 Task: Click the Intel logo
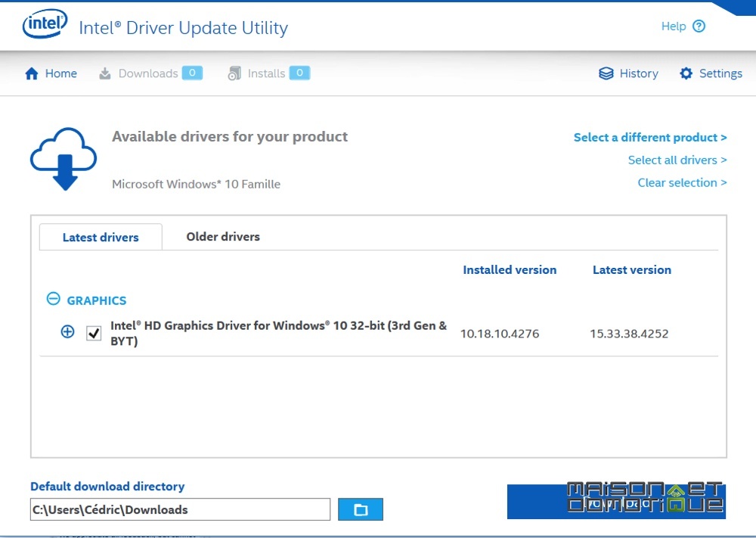tap(45, 23)
